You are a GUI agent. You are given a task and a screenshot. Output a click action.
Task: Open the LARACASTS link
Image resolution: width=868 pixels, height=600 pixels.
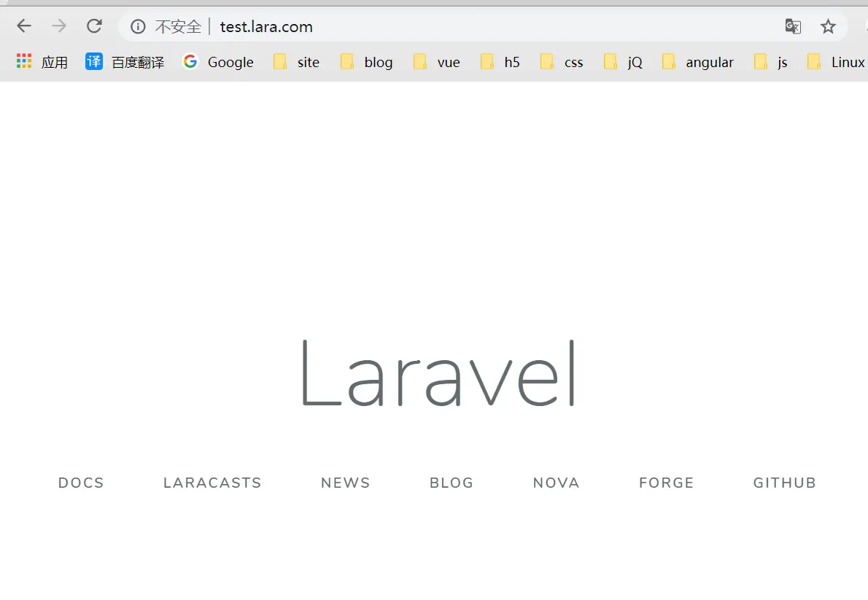[x=212, y=483]
